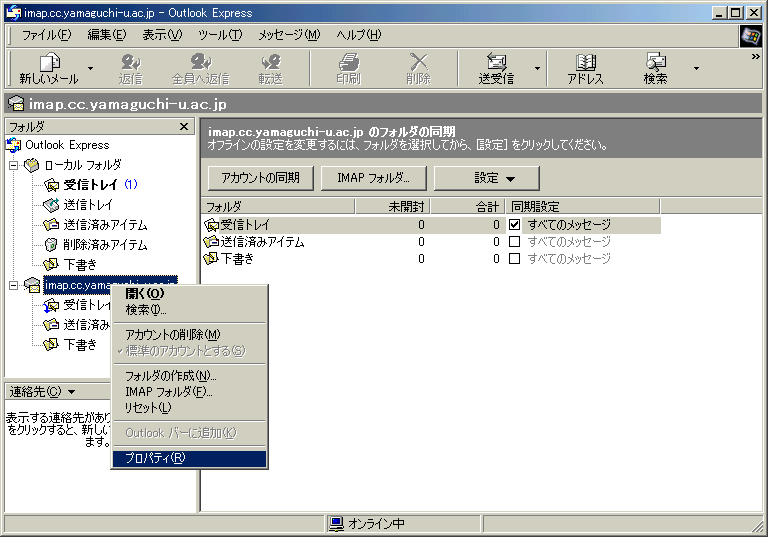Open the 連絡先(C) dropdown
Image resolution: width=768 pixels, height=537 pixels.
[43, 391]
